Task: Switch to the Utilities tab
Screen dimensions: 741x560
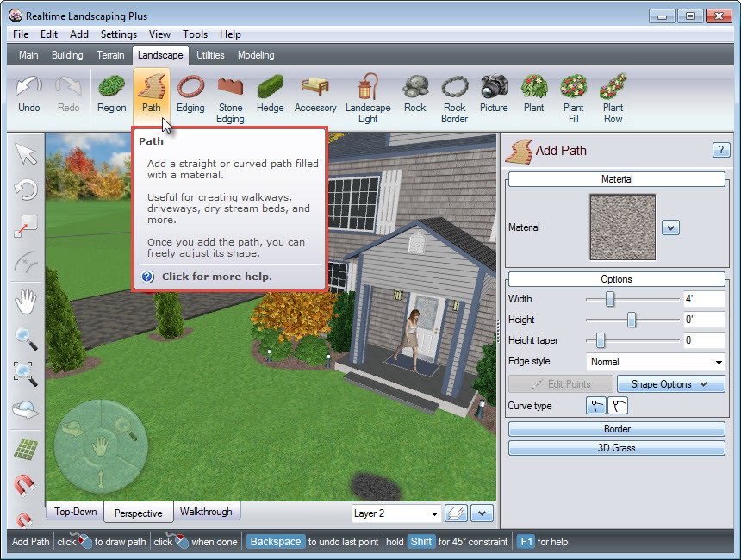Action: (x=210, y=55)
